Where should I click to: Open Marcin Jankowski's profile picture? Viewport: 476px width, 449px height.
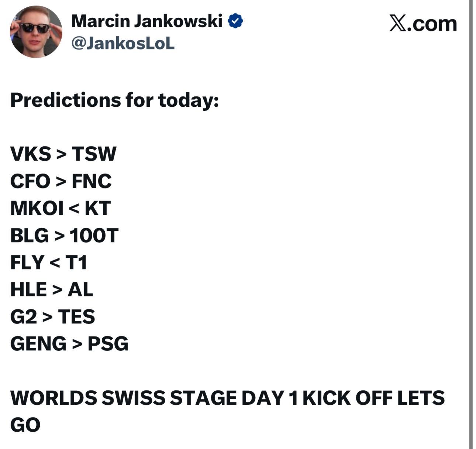coord(36,32)
